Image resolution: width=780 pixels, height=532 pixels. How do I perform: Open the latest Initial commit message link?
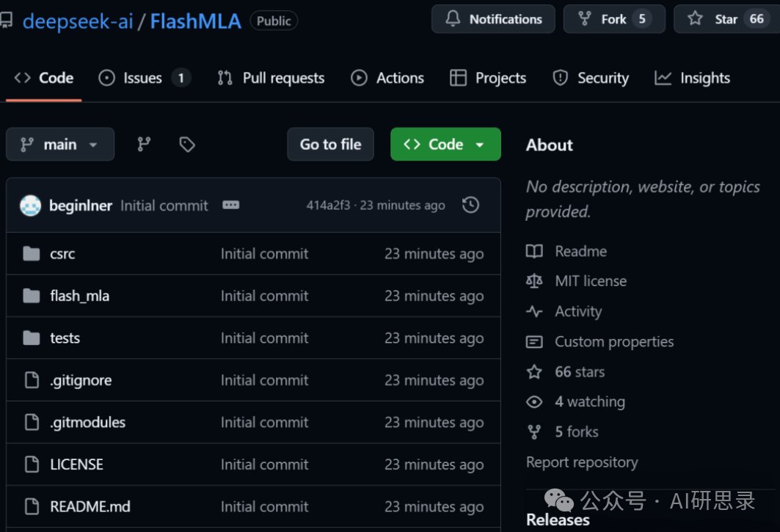point(164,205)
